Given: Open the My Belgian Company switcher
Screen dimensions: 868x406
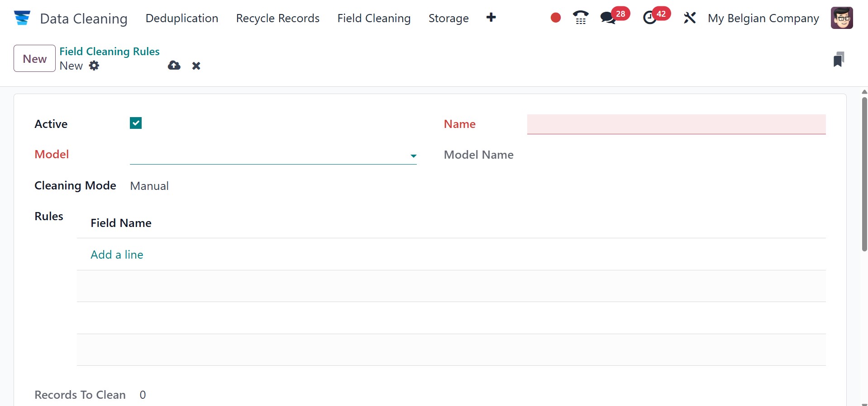Looking at the screenshot, I should 763,18.
